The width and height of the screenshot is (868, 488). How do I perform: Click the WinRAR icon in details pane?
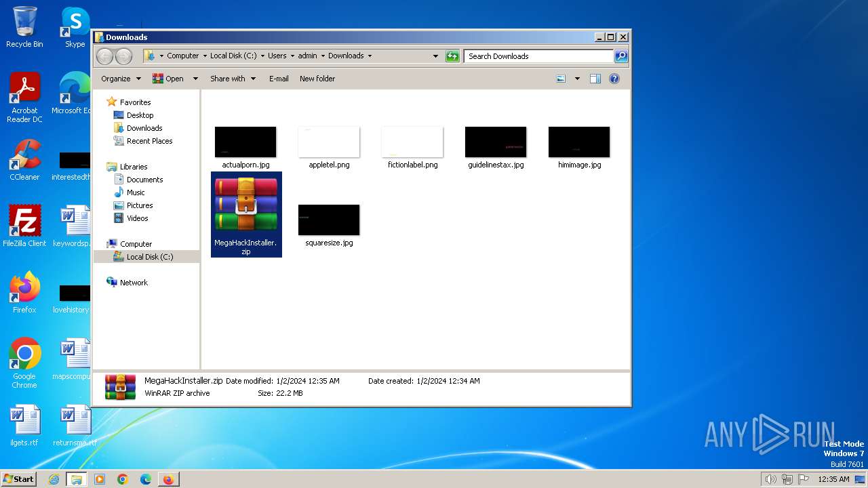[x=120, y=387]
